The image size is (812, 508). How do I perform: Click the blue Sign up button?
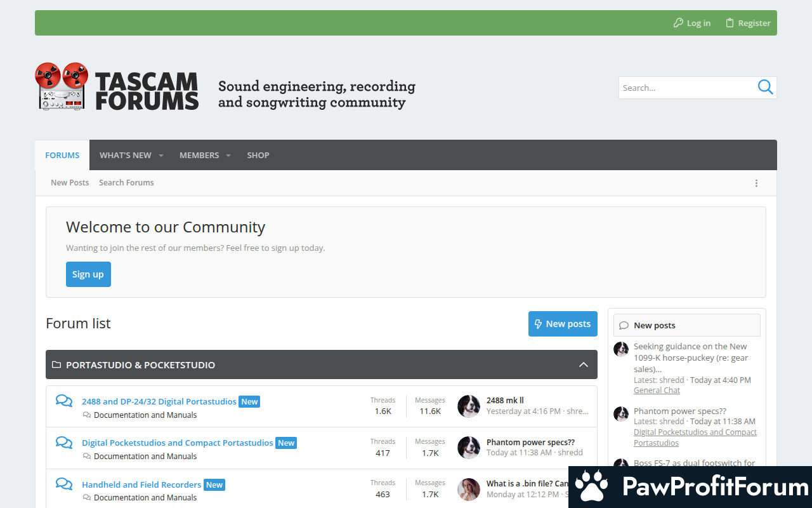(x=88, y=274)
